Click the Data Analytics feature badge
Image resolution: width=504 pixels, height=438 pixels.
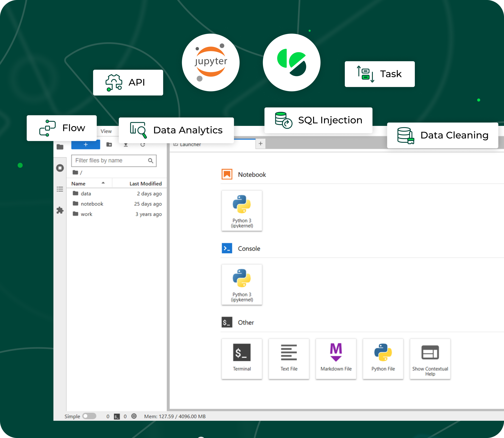(x=176, y=130)
